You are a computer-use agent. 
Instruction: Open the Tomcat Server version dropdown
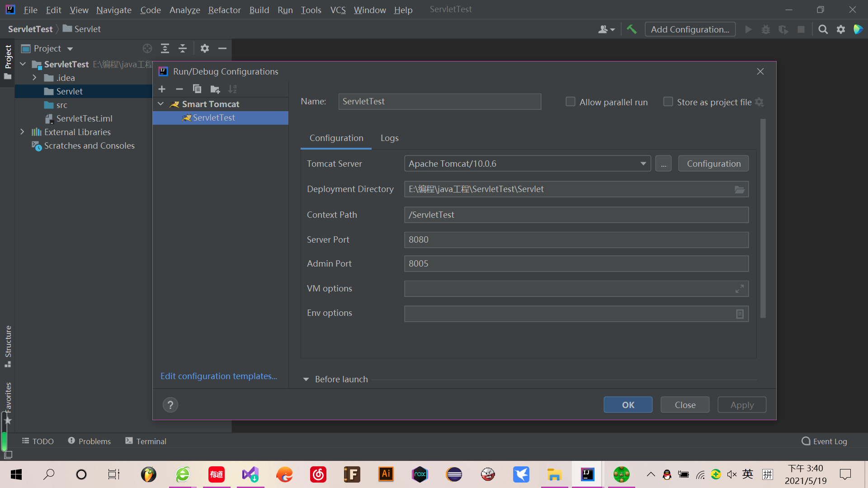[x=643, y=164]
